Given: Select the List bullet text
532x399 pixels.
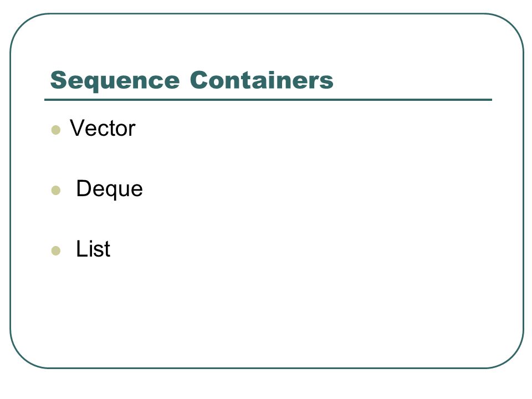Looking at the screenshot, I should click(x=93, y=249).
